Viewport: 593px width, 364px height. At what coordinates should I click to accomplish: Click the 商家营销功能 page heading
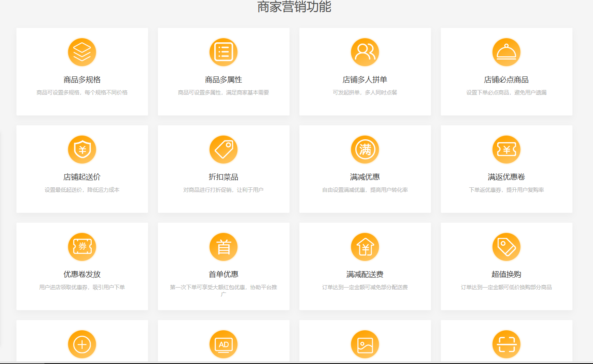pos(294,7)
